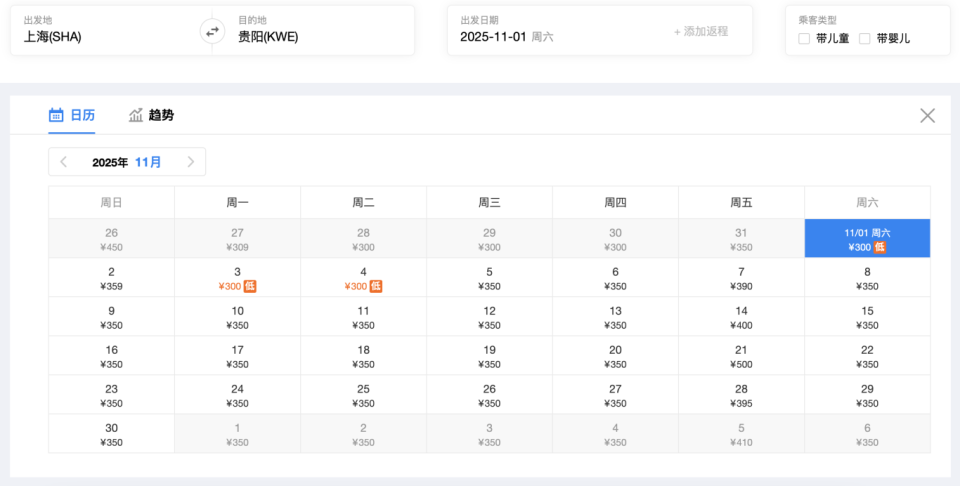Select the highlighted 11/01 周六 date cell
The image size is (960, 486).
[867, 239]
